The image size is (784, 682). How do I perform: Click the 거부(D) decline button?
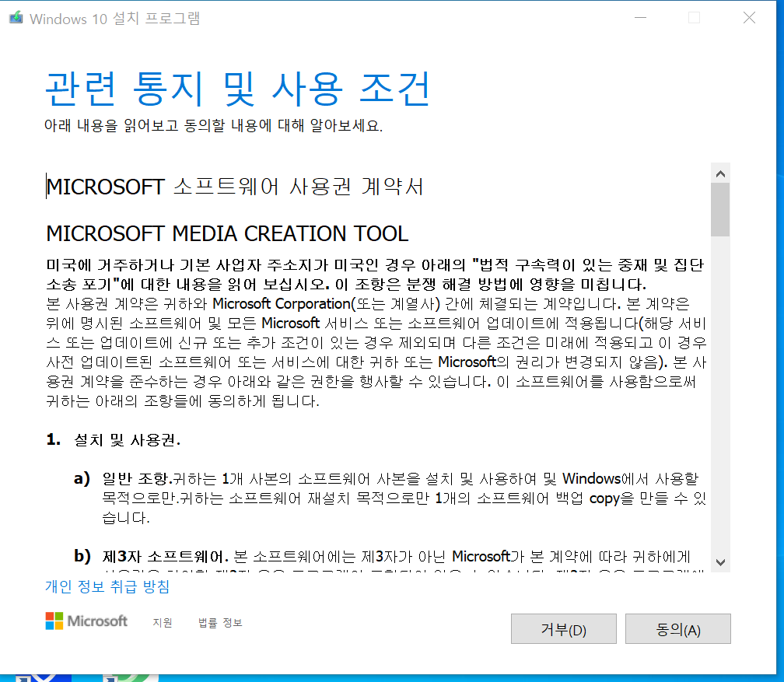[563, 629]
